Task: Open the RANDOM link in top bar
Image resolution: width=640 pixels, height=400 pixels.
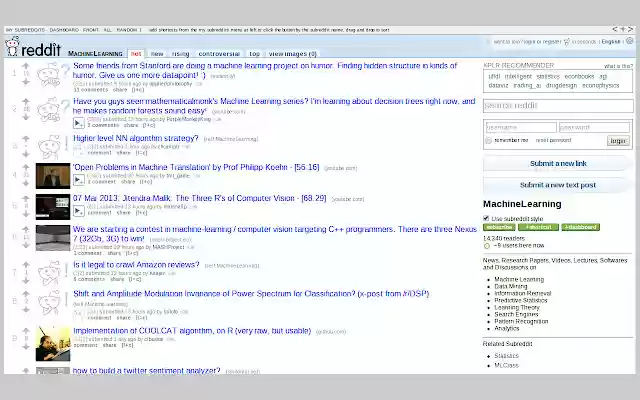Action: tap(127, 30)
